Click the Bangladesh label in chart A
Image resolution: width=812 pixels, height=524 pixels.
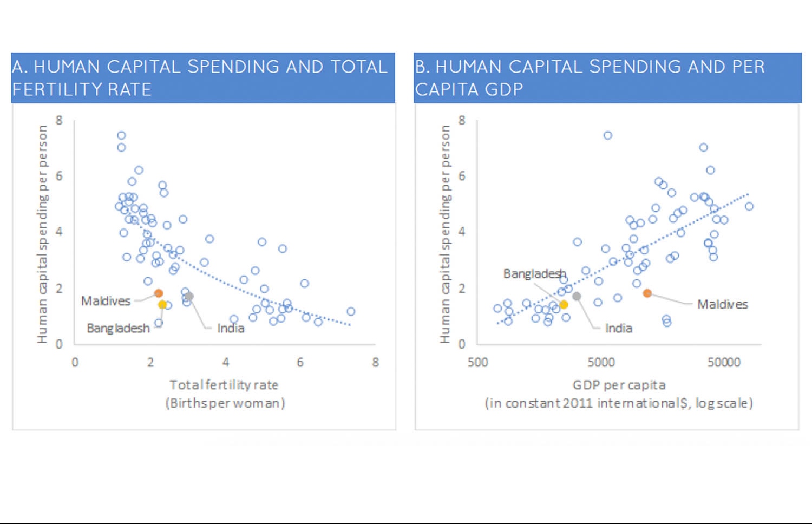click(x=118, y=328)
